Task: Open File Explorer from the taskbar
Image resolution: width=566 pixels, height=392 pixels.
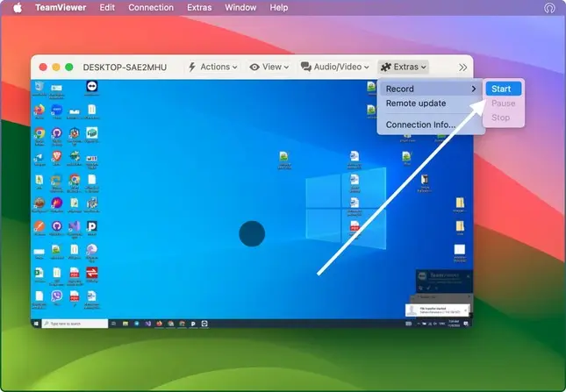Action: pos(125,324)
